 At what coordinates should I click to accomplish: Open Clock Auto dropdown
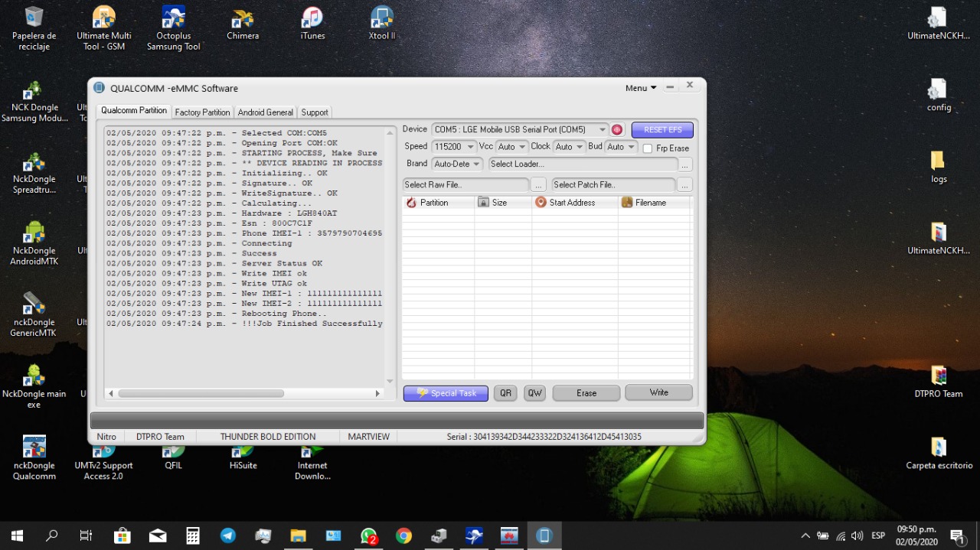570,147
